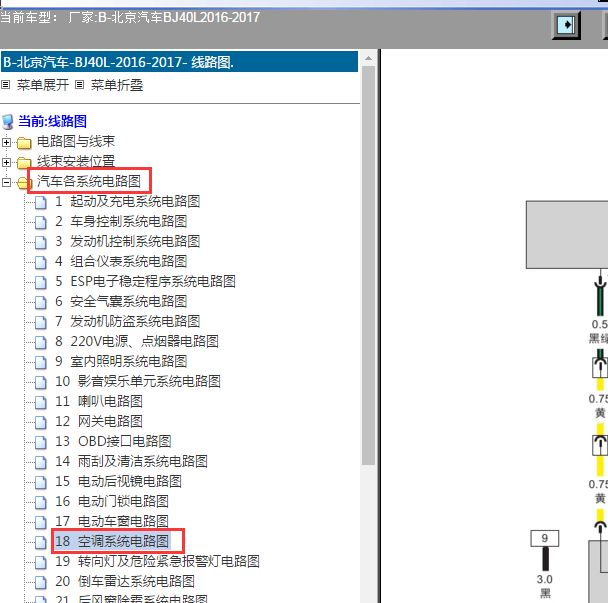The image size is (608, 603).
Task: Click the 菜单折叠 list icon
Action: (79, 85)
